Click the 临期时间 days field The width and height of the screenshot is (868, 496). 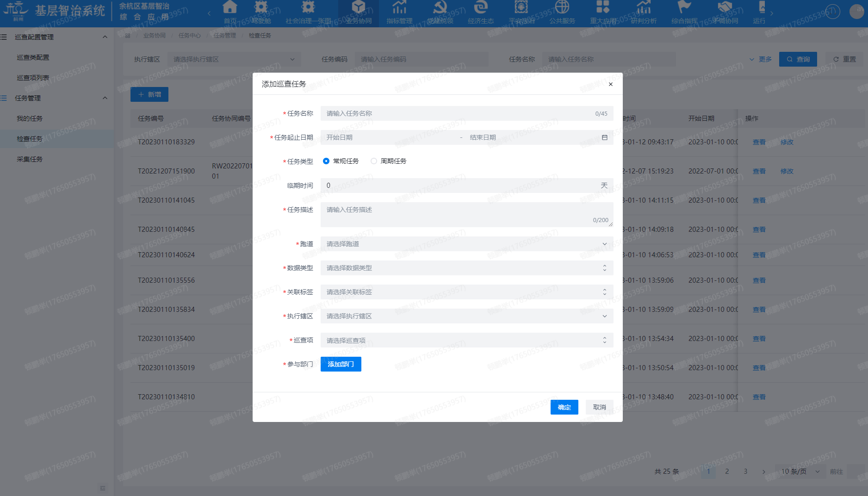click(x=467, y=186)
